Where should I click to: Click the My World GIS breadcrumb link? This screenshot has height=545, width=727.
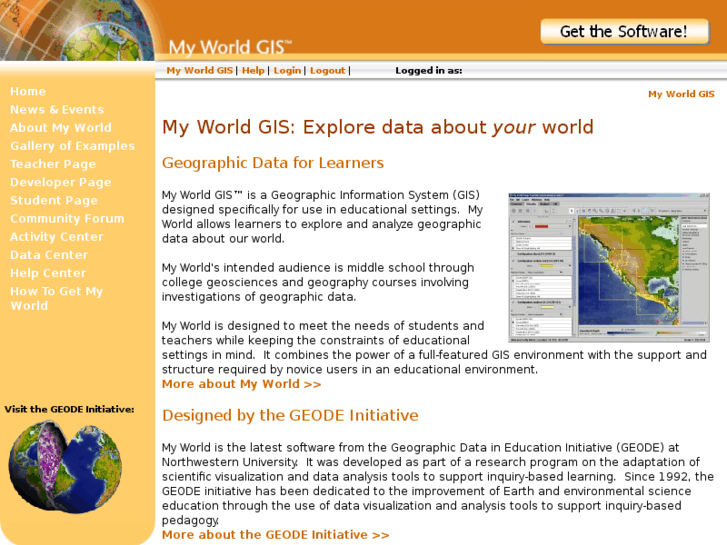click(x=681, y=94)
